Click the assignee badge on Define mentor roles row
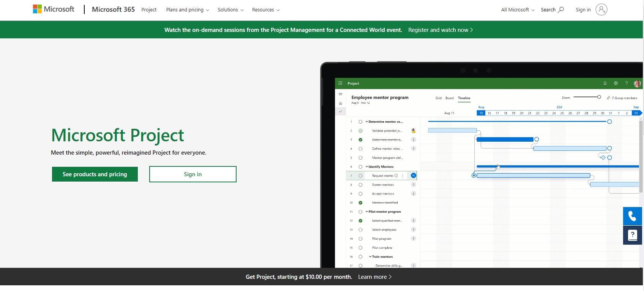 tap(414, 149)
